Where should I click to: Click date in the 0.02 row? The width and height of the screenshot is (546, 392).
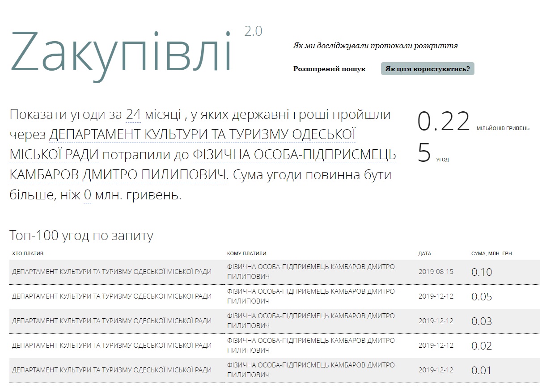[x=436, y=346]
